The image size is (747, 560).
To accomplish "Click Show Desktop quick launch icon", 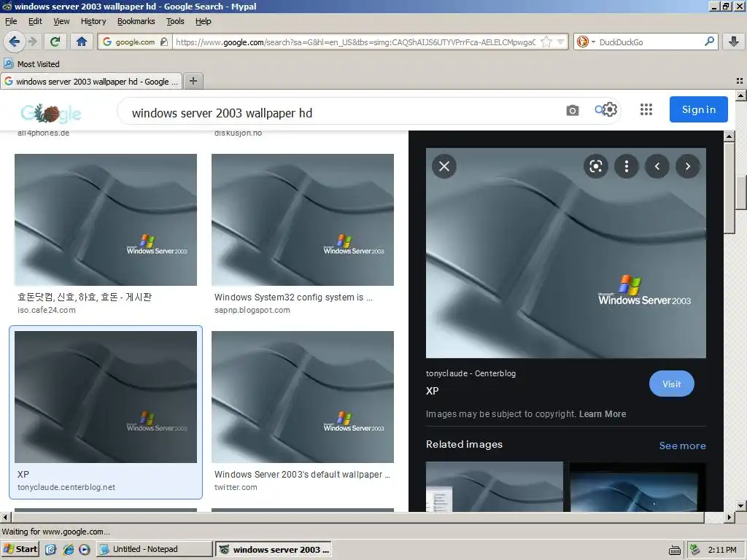I will coord(50,549).
